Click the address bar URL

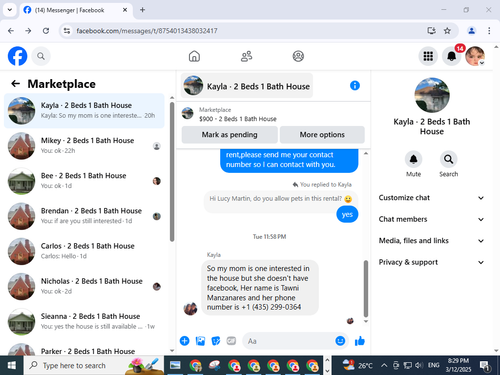point(147,31)
